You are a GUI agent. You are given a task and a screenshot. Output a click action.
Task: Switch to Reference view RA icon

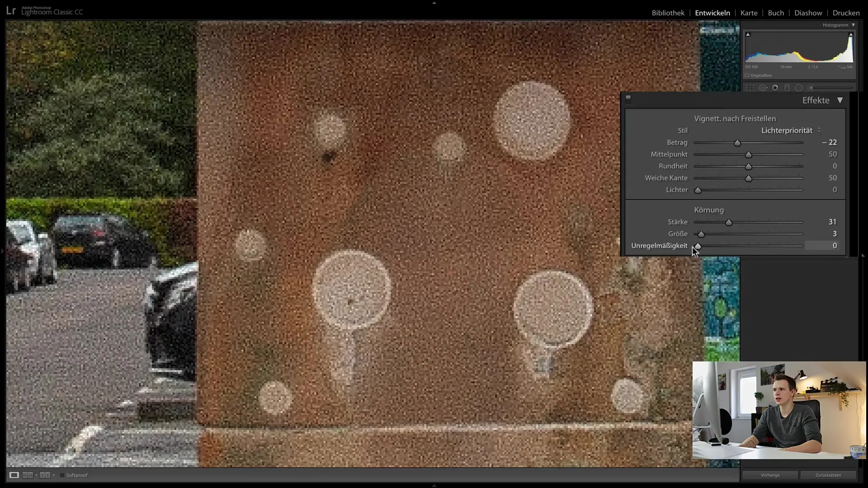click(28, 475)
